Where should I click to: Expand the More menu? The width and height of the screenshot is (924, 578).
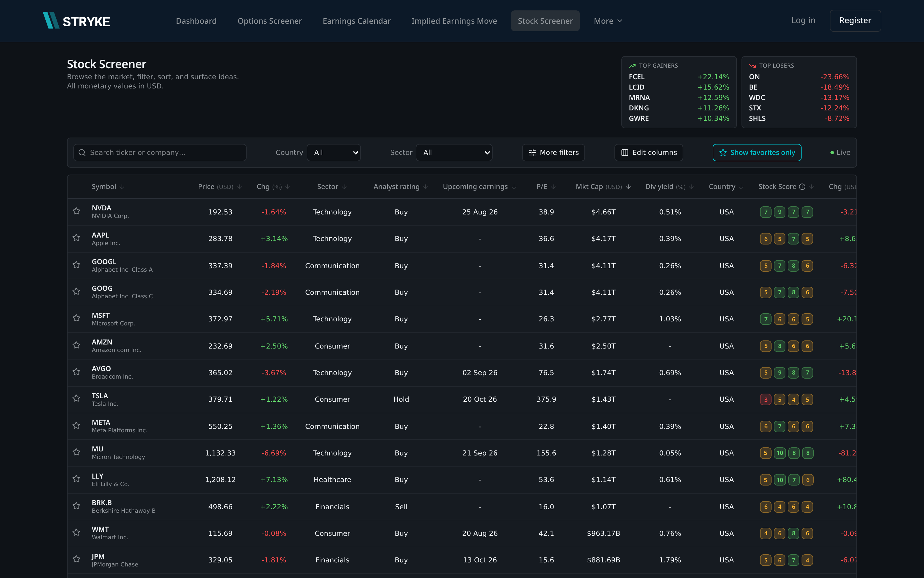[x=608, y=21]
